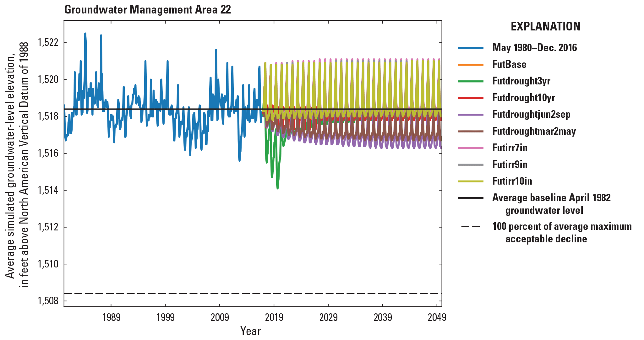Select the red Futdrought10yr line sample
The height and width of the screenshot is (340, 644).
pos(471,98)
